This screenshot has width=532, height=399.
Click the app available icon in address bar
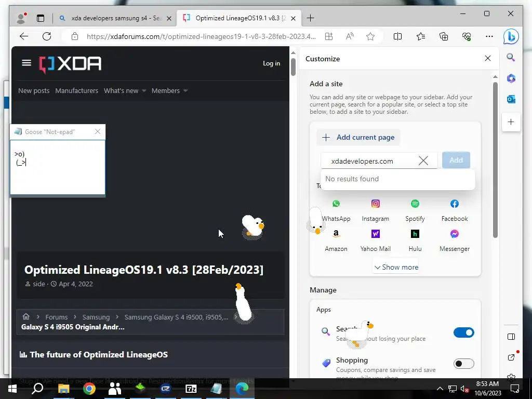329,36
